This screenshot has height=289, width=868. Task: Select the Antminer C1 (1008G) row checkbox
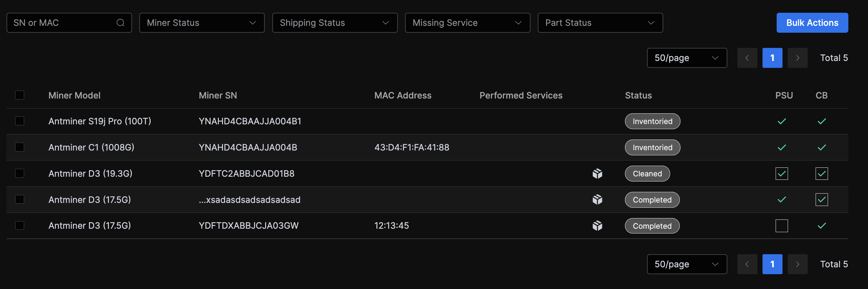pos(20,147)
